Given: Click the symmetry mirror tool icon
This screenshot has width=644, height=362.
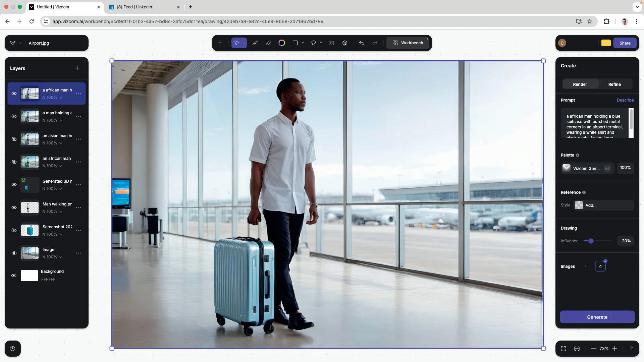Looking at the screenshot, I should coord(331,43).
